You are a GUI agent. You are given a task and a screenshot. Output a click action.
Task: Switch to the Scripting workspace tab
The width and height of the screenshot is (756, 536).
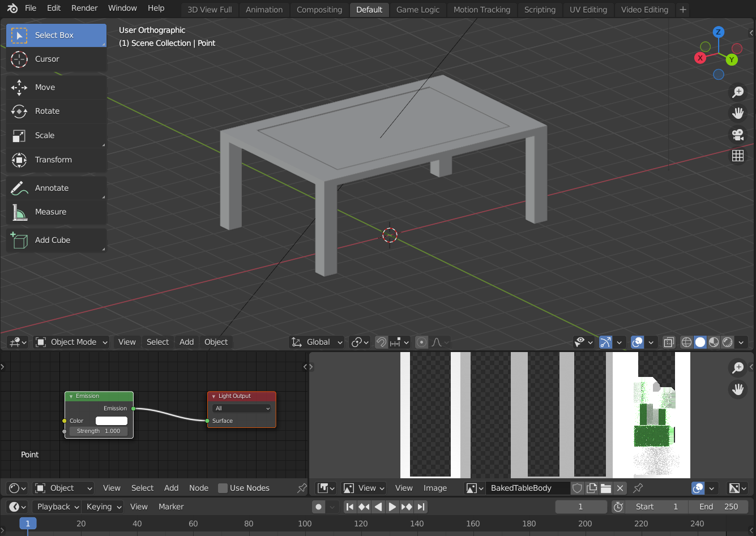click(540, 10)
